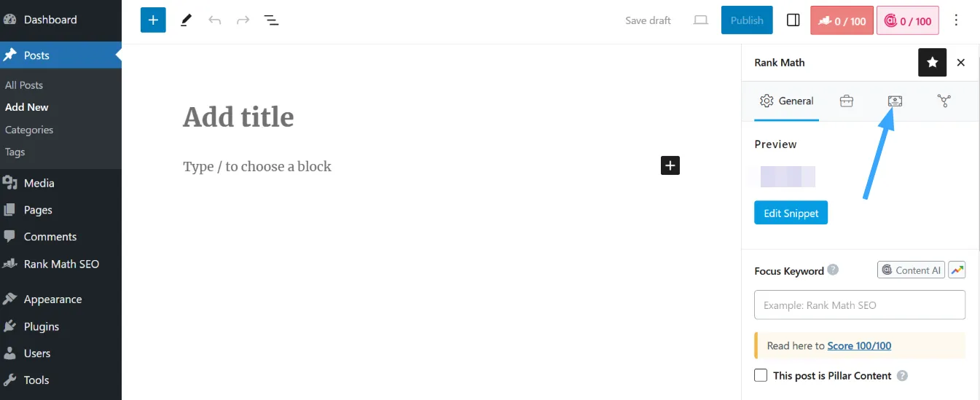Open the Preview laptop icon dropdown
This screenshot has height=400, width=980.
point(700,20)
